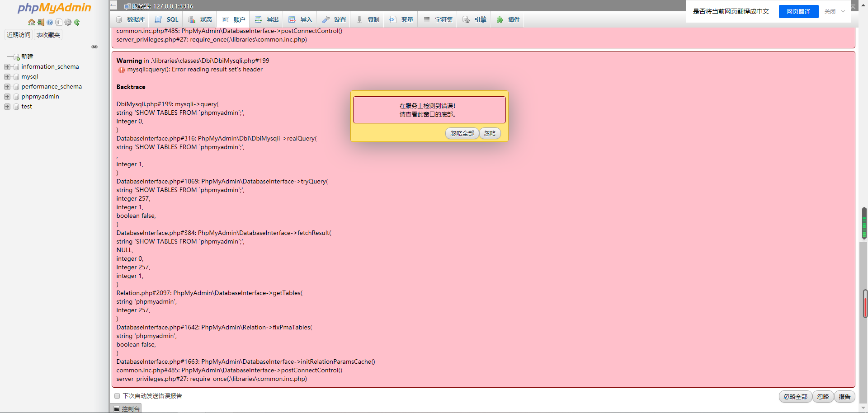
Task: Open translate bar dropdown chevron
Action: coord(843,11)
